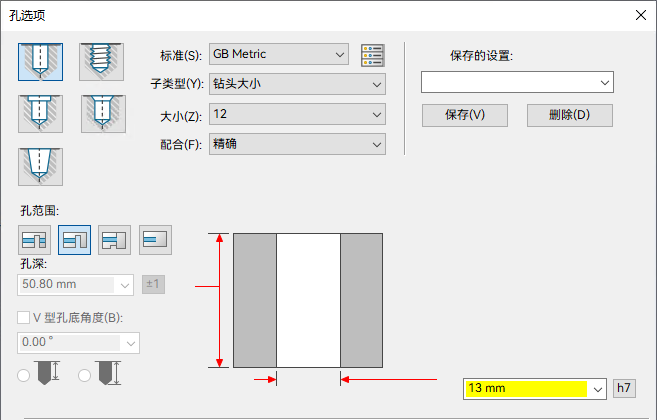Expand the 配合 精确 dropdown

tap(297, 144)
